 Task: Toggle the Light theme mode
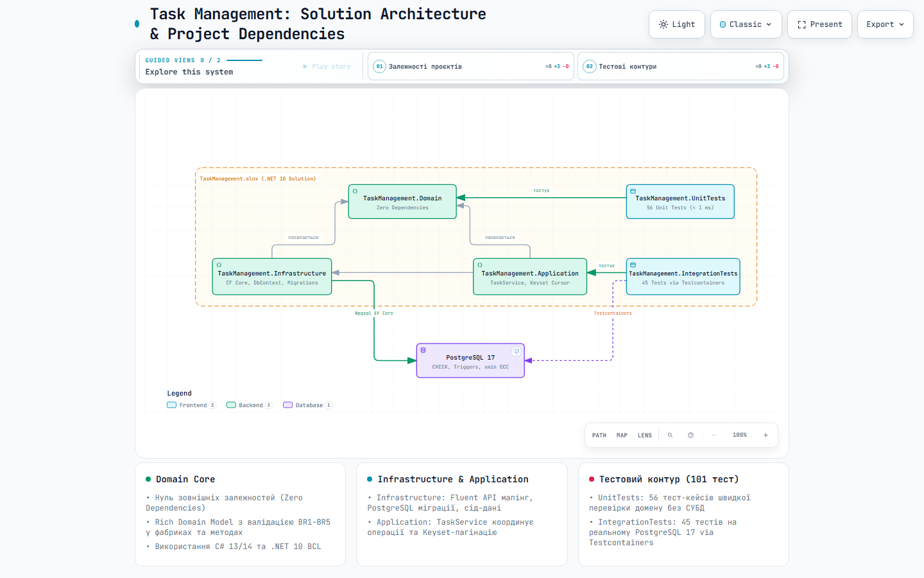click(677, 24)
